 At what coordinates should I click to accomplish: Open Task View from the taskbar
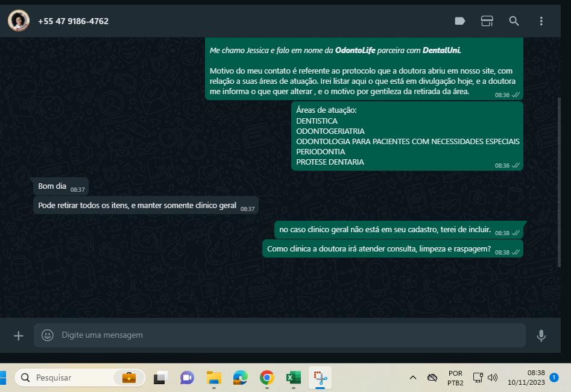(x=160, y=378)
